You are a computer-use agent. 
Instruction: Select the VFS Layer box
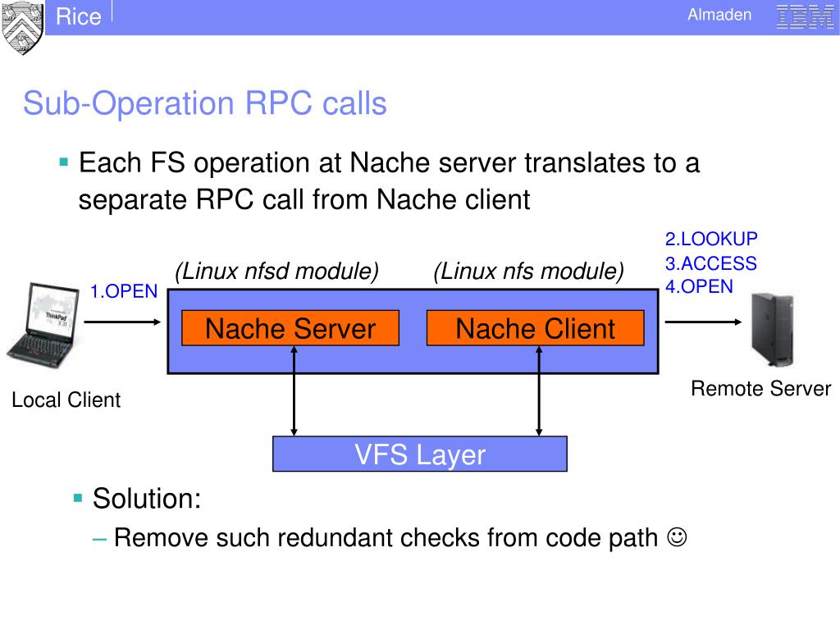tap(420, 454)
